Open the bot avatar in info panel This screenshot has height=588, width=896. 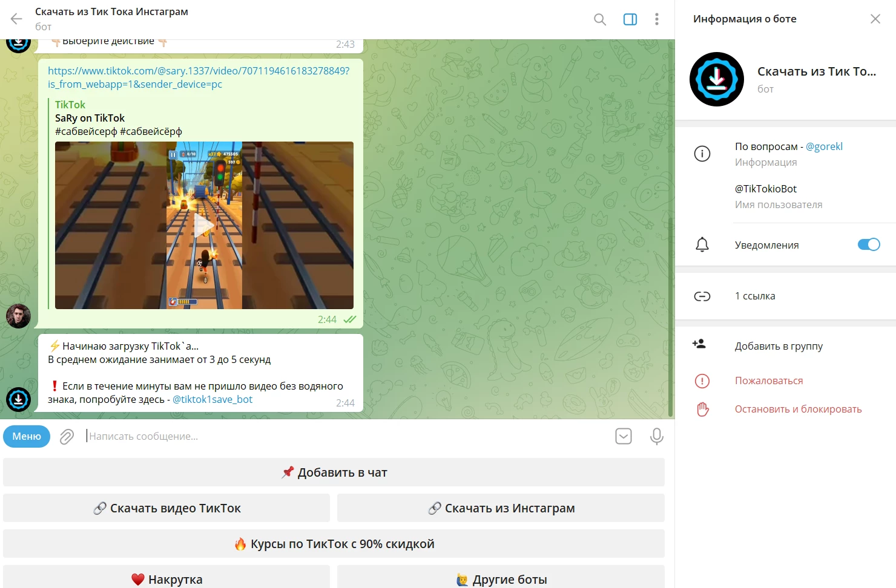(717, 79)
